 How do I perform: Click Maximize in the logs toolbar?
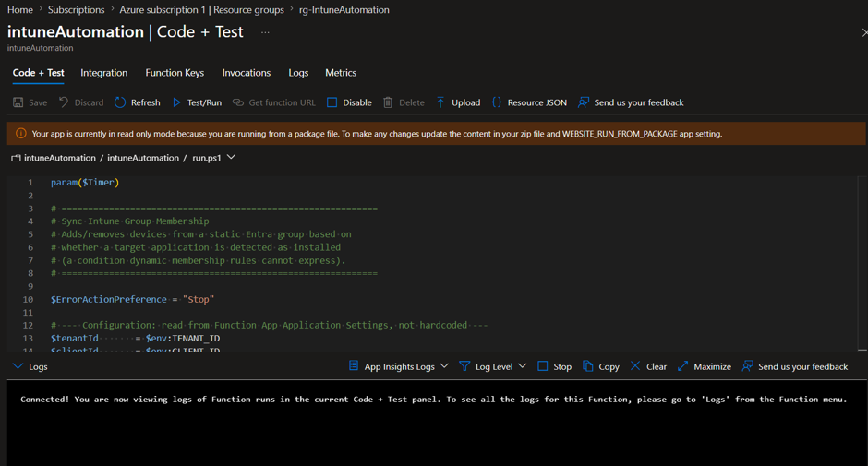pos(713,366)
